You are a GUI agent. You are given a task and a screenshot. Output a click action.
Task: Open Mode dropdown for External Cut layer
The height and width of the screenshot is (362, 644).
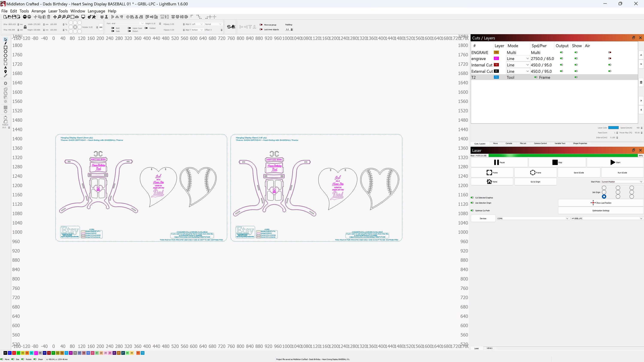518,71
